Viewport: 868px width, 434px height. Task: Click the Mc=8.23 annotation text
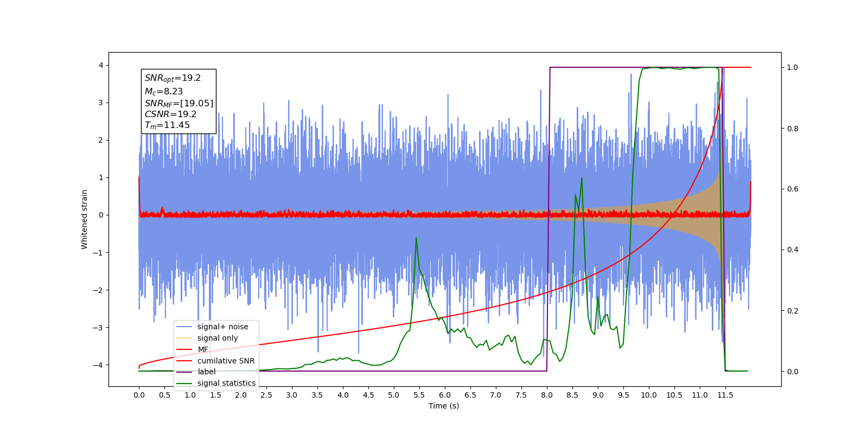(x=163, y=92)
